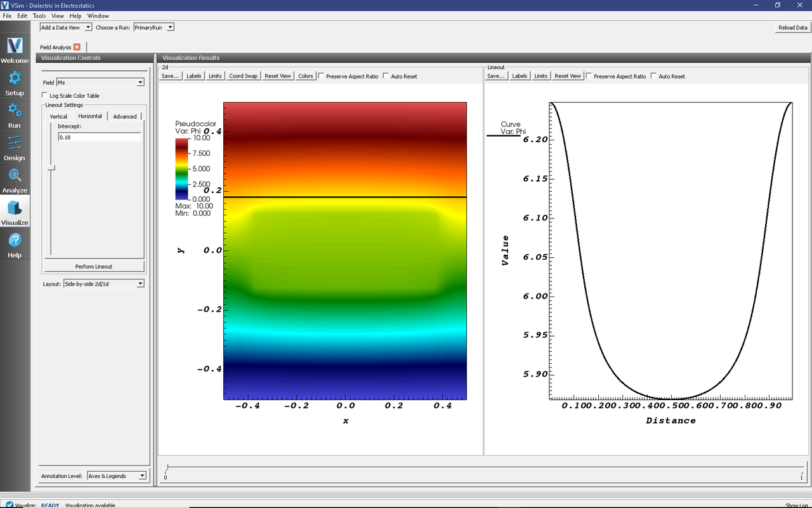Enable Auto Reset in 2d panel
Screen dimensions: 812x508
(386, 76)
